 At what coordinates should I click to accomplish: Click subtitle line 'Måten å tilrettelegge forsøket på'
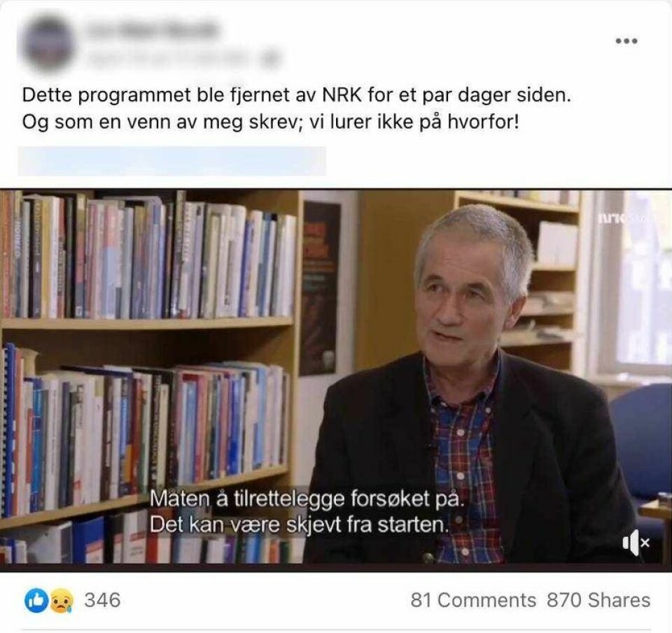(x=307, y=499)
